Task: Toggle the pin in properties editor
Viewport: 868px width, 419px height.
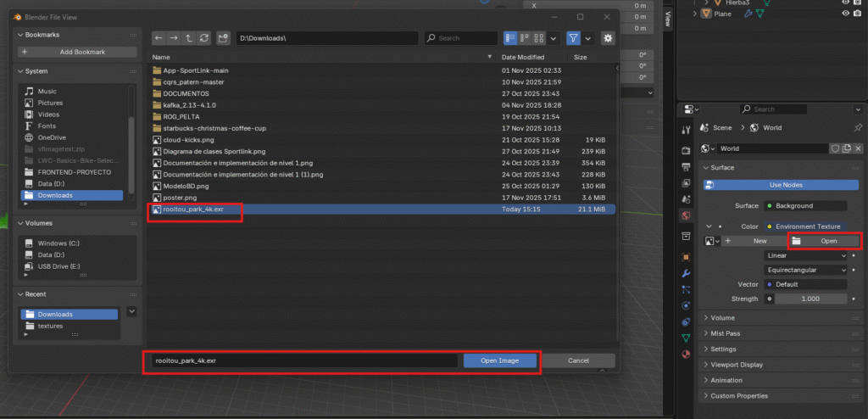Action: (858, 127)
